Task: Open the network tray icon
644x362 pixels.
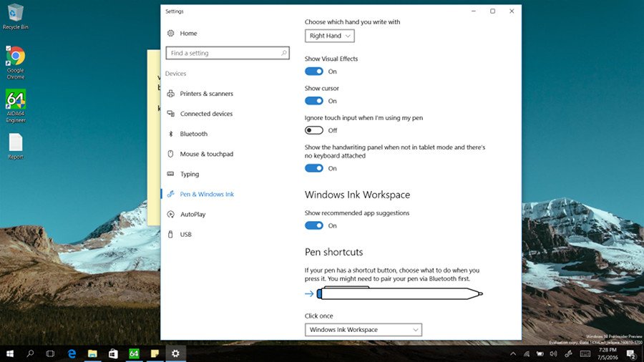Action: (527, 354)
